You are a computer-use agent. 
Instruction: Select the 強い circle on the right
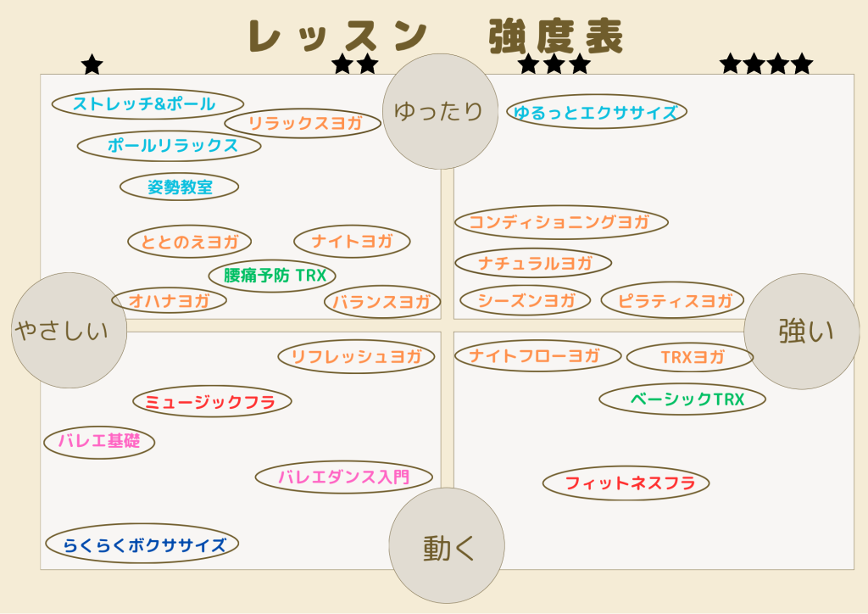click(801, 331)
